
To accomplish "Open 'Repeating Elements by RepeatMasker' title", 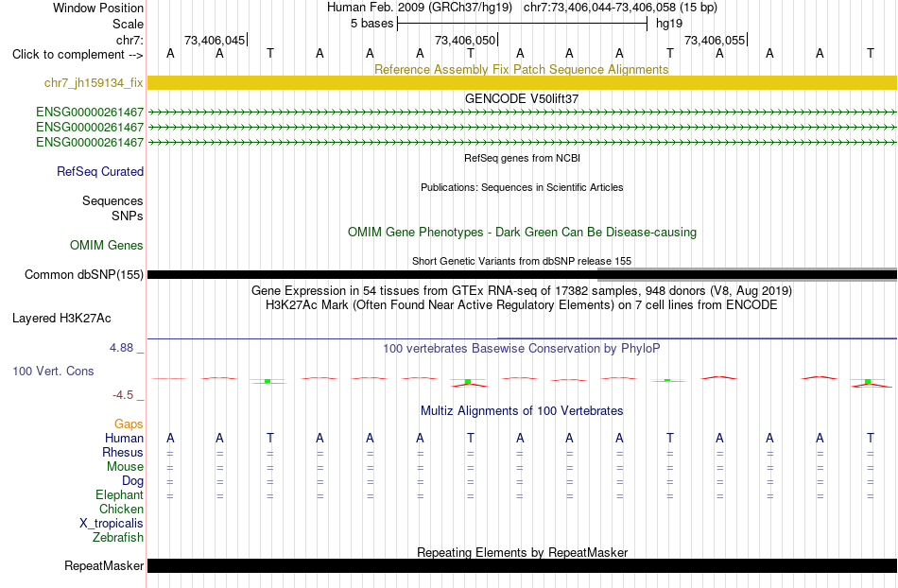I will point(523,552).
